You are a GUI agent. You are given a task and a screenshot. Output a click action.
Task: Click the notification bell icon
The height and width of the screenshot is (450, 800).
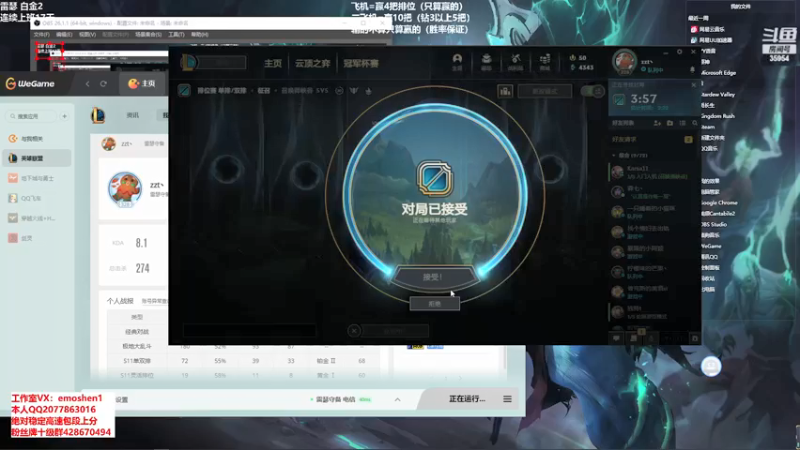692,70
